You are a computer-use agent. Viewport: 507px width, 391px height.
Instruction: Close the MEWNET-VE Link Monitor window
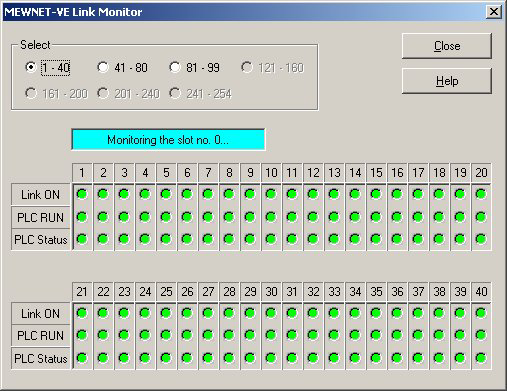point(494,12)
